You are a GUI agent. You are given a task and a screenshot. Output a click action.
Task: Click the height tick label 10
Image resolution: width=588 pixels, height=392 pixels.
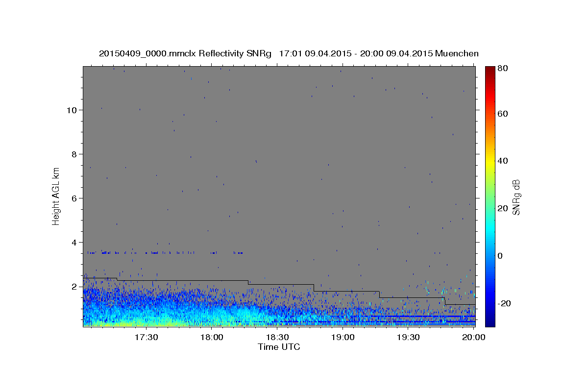[73, 110]
